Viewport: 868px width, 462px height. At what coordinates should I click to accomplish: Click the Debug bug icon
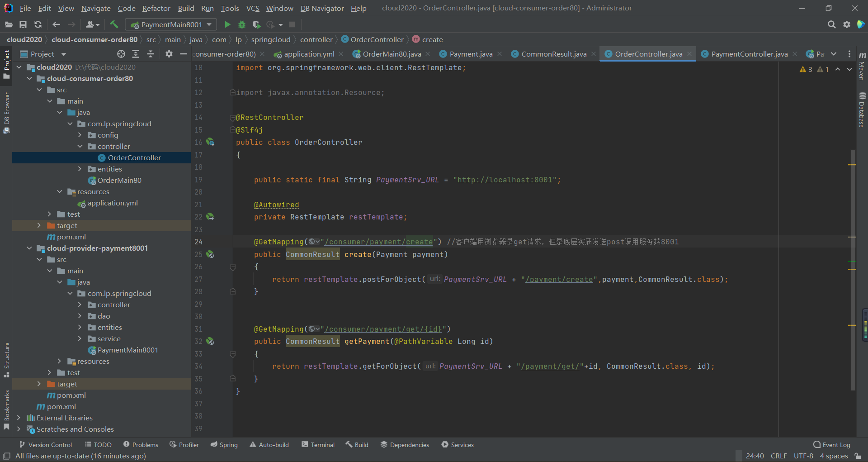pyautogui.click(x=242, y=24)
